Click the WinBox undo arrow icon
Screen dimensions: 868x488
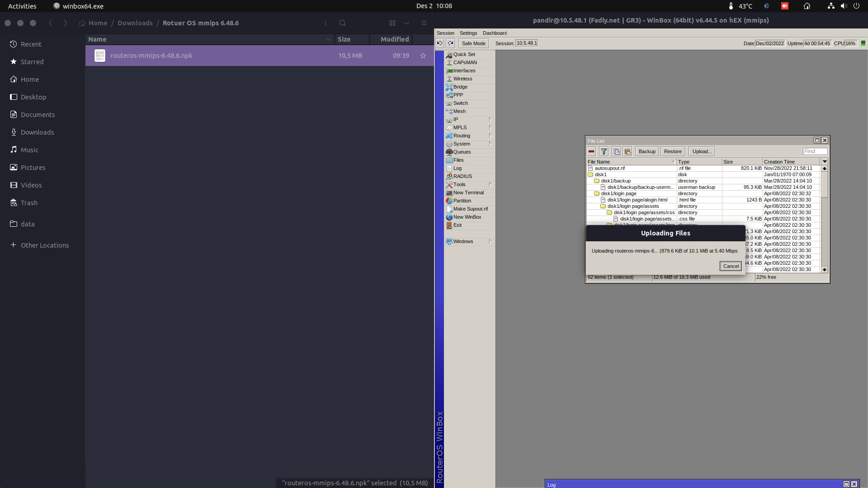click(x=439, y=43)
